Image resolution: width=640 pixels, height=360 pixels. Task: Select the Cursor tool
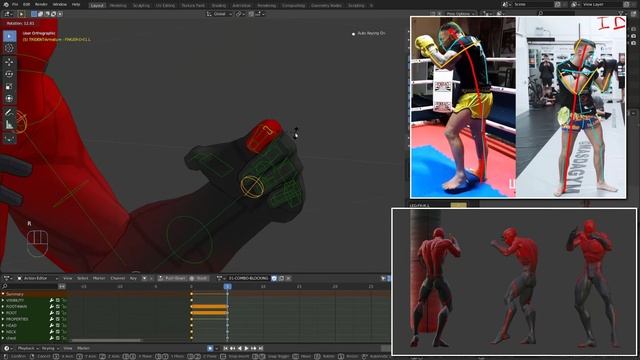pyautogui.click(x=9, y=48)
